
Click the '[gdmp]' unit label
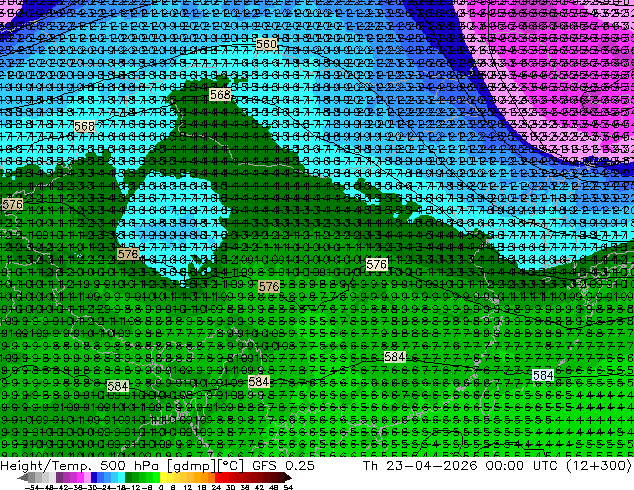[190, 466]
